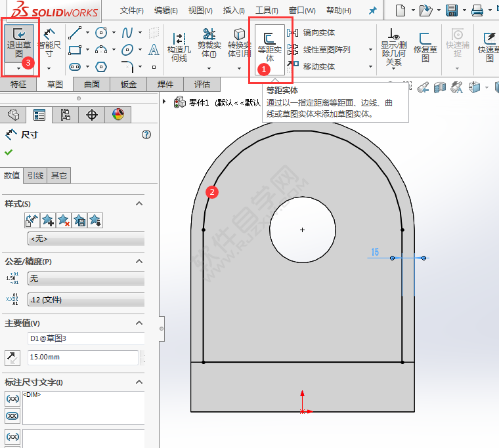This screenshot has height=448, width=499.
Task: Open the DimXpertManager crosshair tab
Action: [92, 115]
